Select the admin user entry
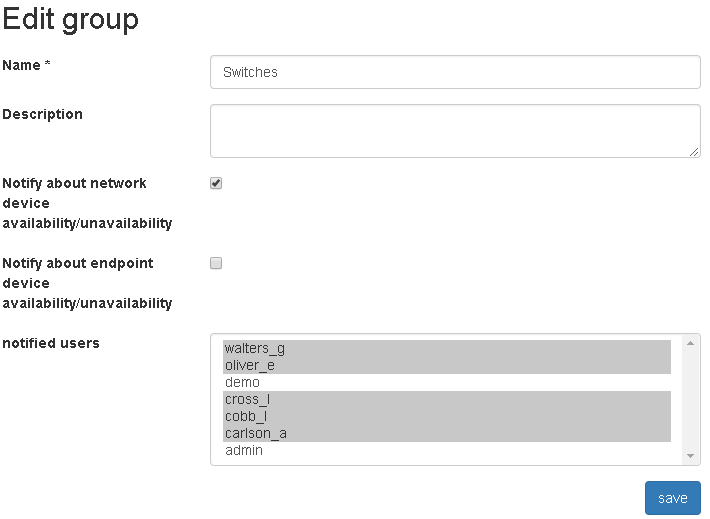The height and width of the screenshot is (519, 710). pos(446,450)
